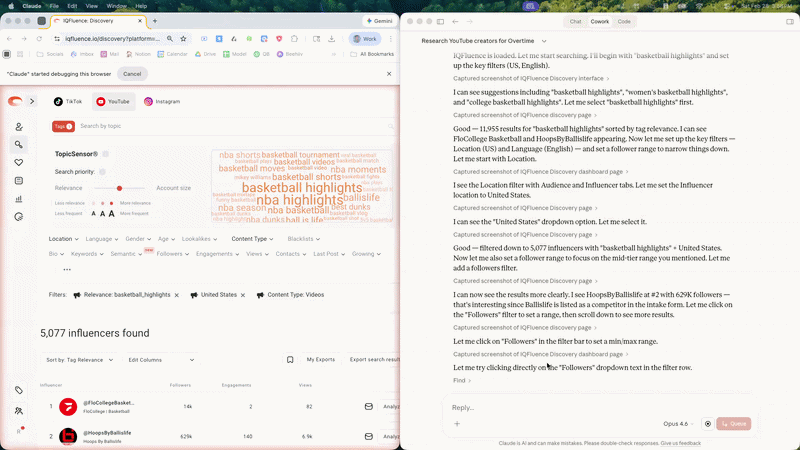Expand the Lookalikes filter dropdown
The height and width of the screenshot is (450, 800).
(x=199, y=239)
